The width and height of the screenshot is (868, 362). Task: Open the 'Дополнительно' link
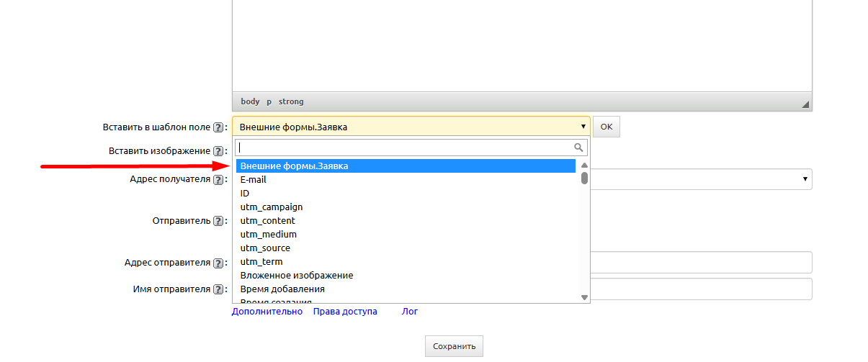click(267, 312)
